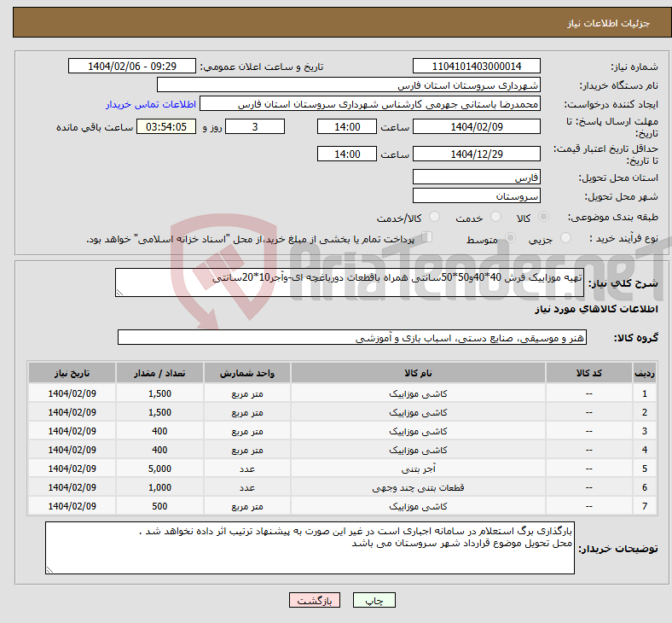Select row 4 کاشی موزاییک item name

click(418, 451)
